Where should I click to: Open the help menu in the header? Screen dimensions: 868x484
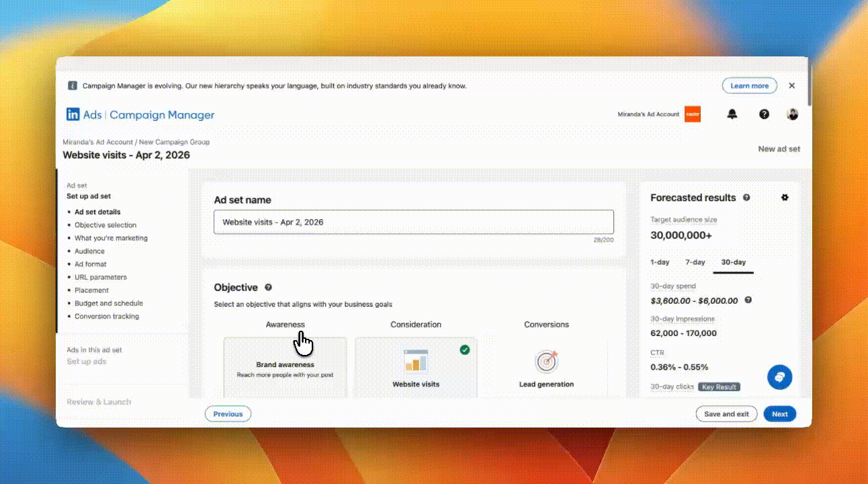pos(764,114)
